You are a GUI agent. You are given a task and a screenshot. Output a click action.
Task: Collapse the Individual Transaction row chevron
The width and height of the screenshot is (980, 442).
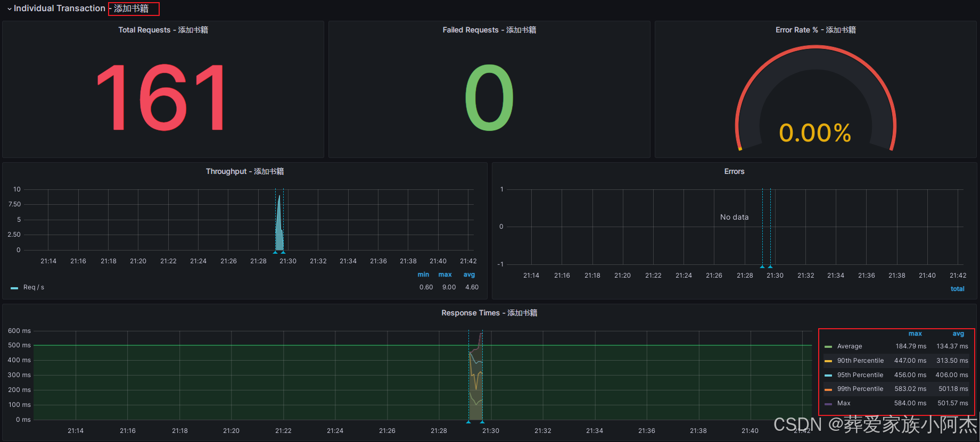(x=9, y=9)
